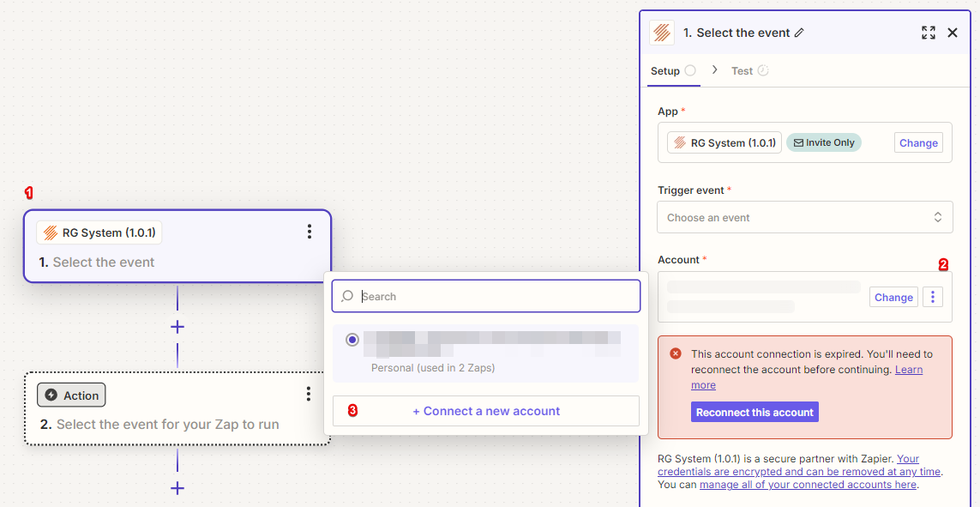
Task: Select the Personal account radio button
Action: point(352,340)
